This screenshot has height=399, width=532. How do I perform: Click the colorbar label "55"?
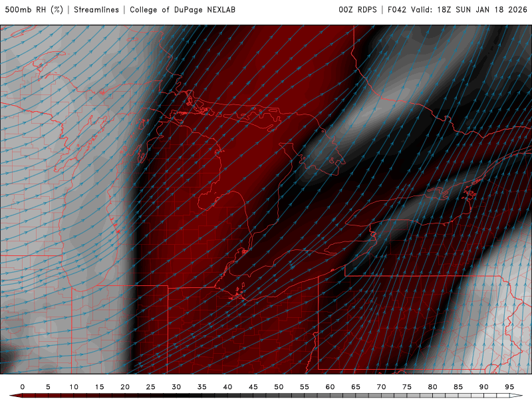tap(305, 387)
